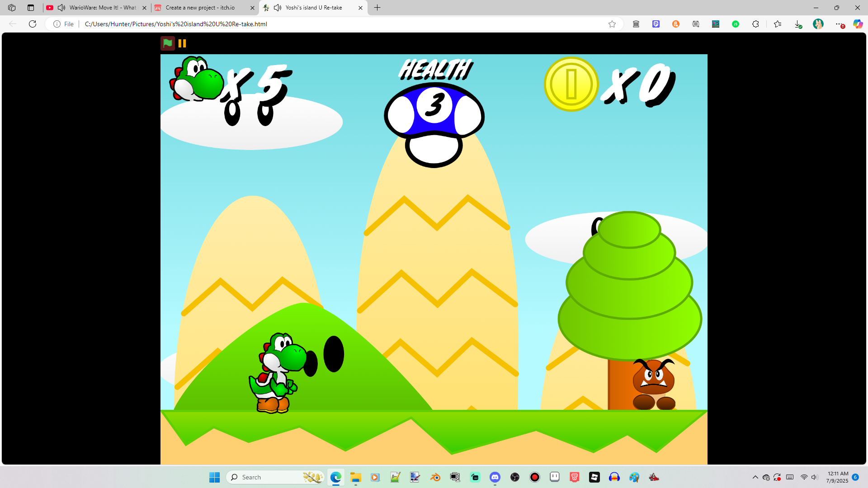The height and width of the screenshot is (488, 868).
Task: Open the touch keyboard tray icon
Action: point(790,477)
